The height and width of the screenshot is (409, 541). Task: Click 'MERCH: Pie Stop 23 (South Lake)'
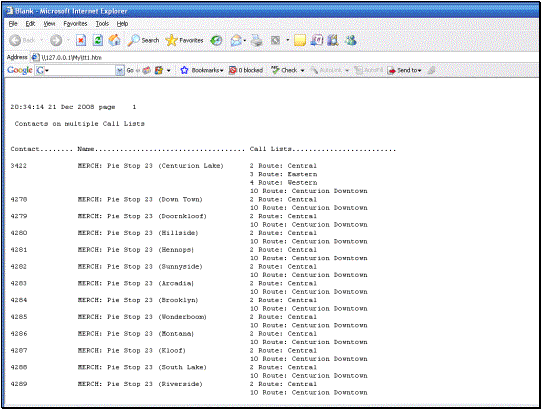pos(142,367)
